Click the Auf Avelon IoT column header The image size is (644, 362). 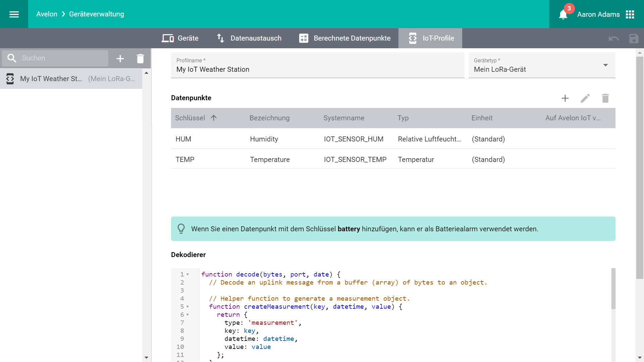573,118
